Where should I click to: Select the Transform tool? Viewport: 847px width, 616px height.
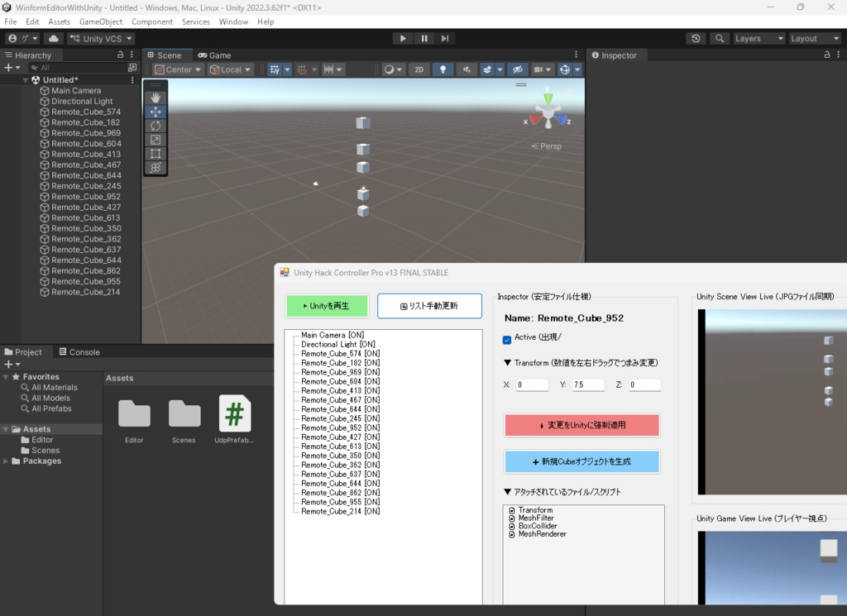coord(156,167)
